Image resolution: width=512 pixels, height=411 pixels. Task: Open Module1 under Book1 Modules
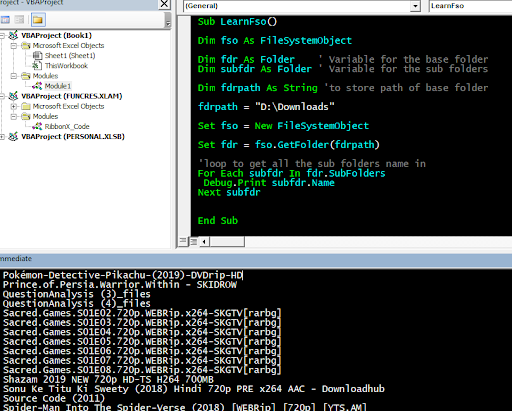58,86
